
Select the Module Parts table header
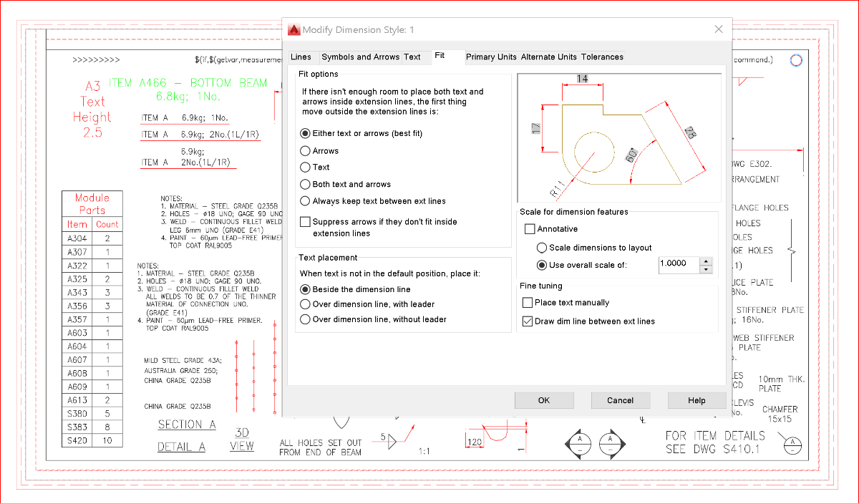coord(92,204)
